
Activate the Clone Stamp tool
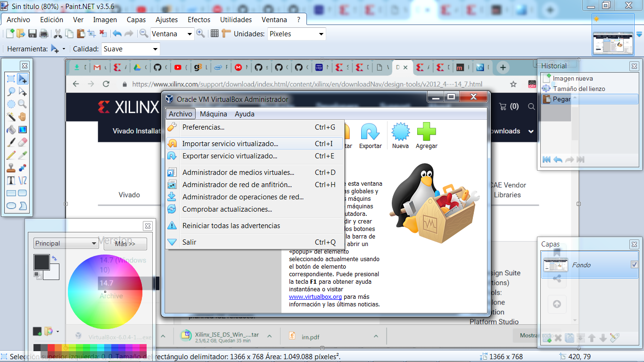pos(11,168)
